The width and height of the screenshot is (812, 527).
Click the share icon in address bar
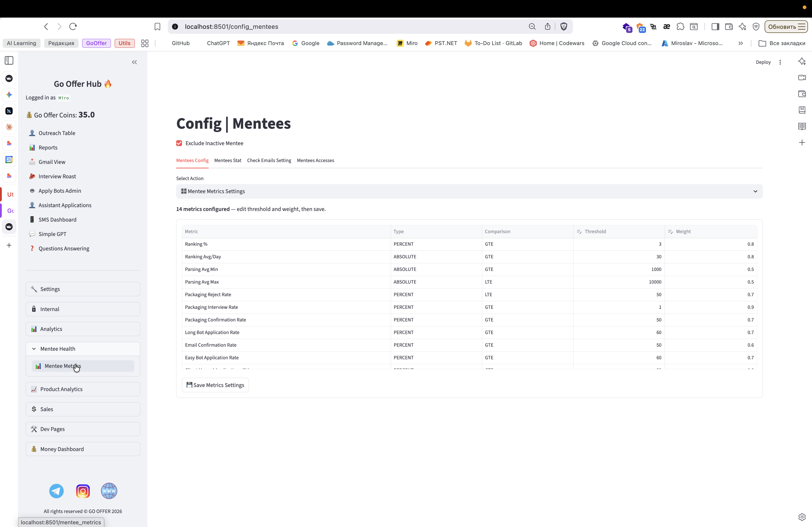click(548, 27)
